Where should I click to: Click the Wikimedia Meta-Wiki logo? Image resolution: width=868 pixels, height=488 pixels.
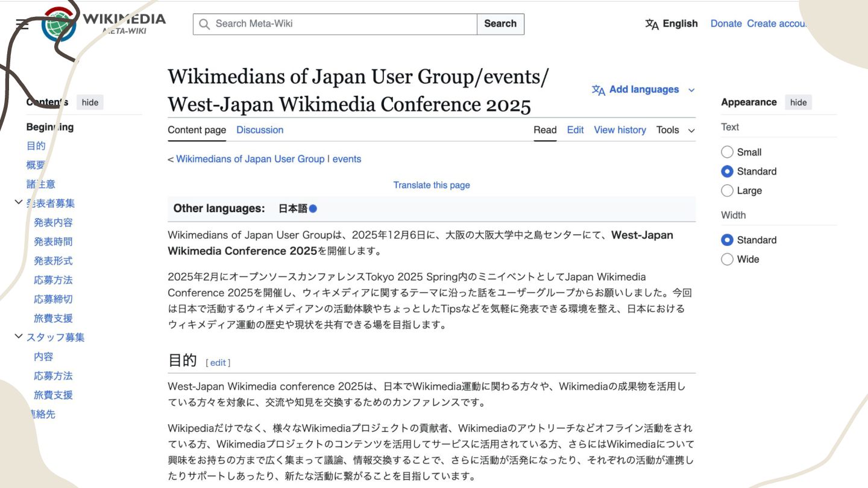point(104,24)
